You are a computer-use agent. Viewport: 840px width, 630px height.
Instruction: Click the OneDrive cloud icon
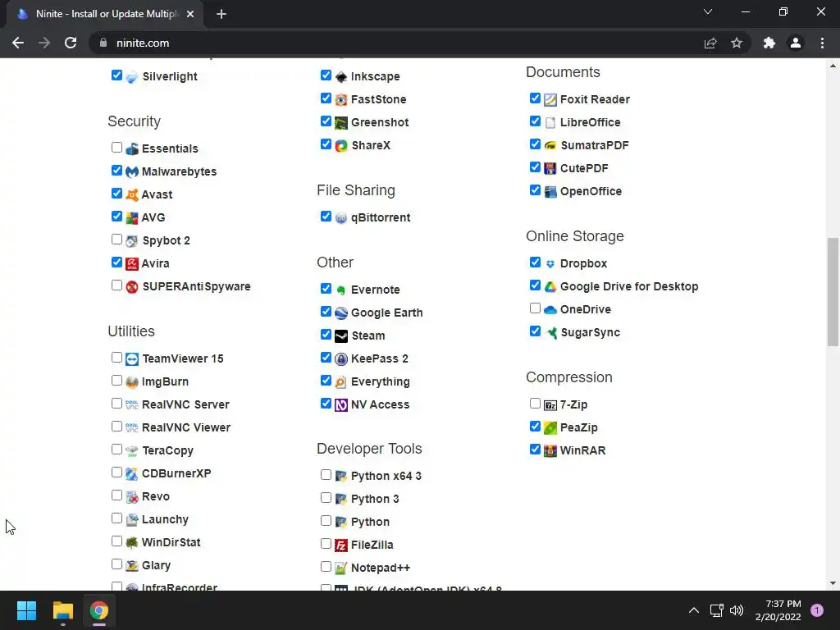(550, 309)
